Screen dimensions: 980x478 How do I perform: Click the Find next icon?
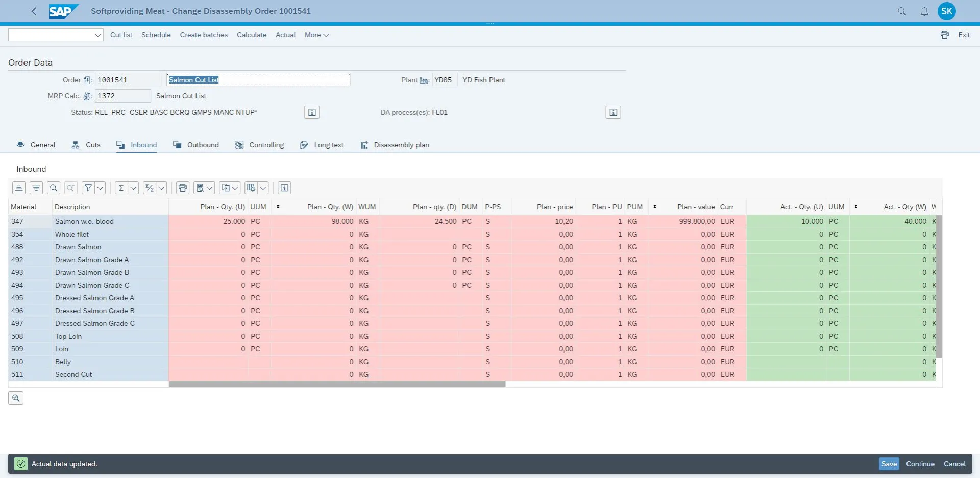[x=71, y=188]
